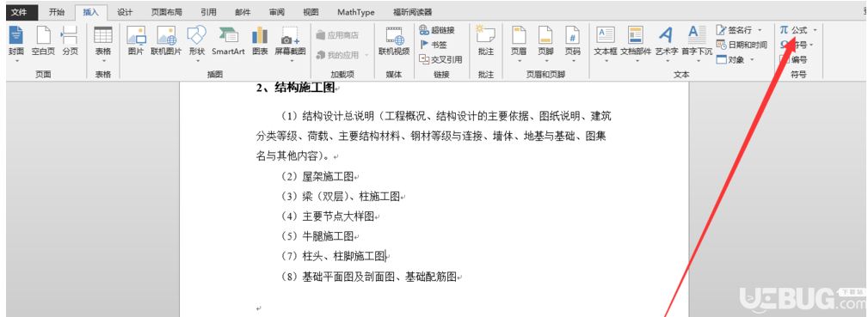
Task: Expand the equation (公式) dropdown arrow
Action: [x=815, y=30]
